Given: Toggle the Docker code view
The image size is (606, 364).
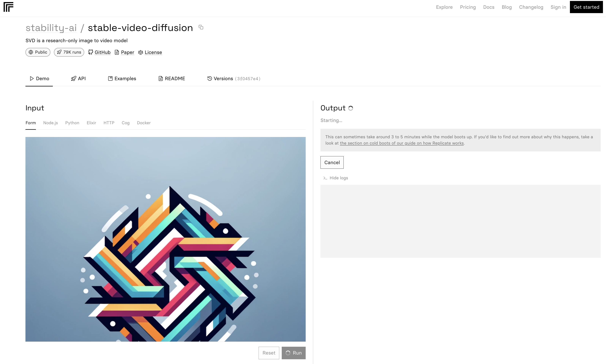Looking at the screenshot, I should point(144,123).
